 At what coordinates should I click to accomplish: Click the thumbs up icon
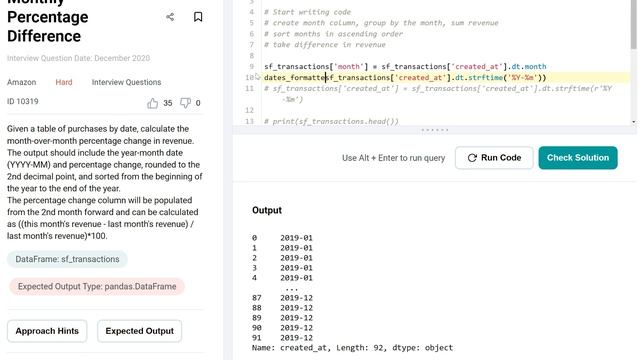[x=153, y=103]
